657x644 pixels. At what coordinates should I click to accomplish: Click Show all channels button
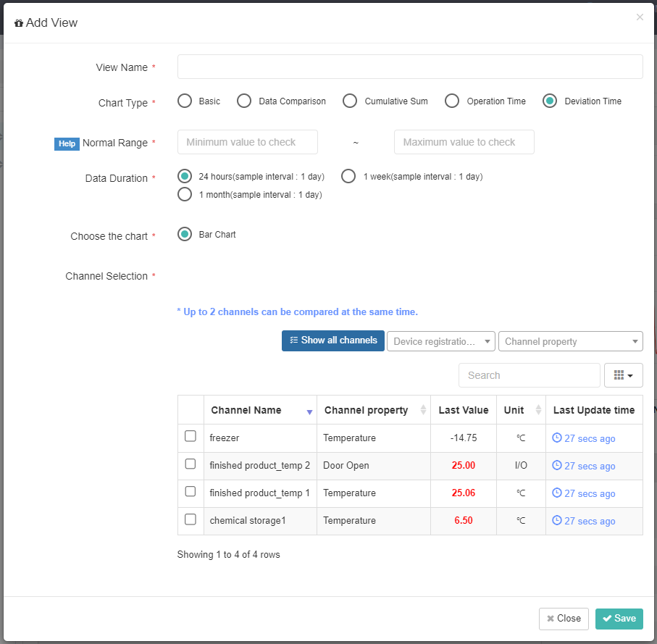[x=333, y=340]
